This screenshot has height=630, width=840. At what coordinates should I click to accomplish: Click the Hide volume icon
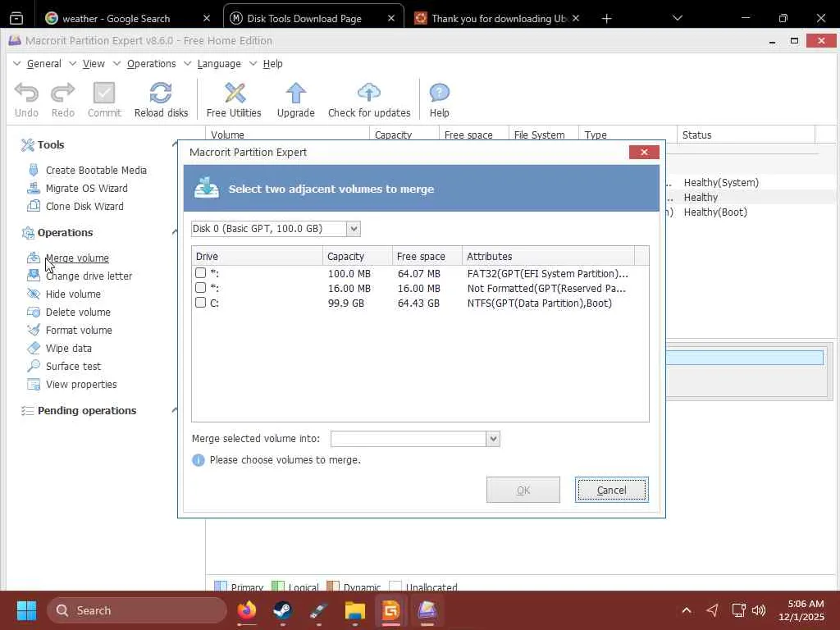coord(33,294)
